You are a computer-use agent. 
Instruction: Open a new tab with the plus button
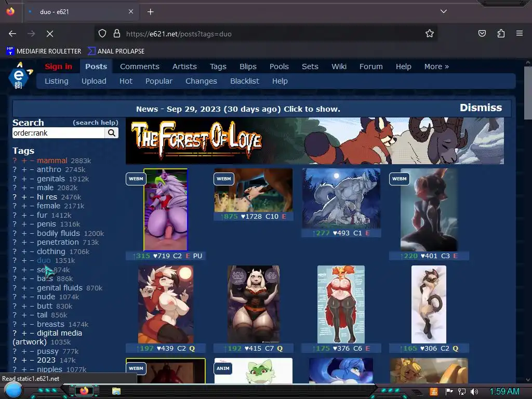(150, 12)
